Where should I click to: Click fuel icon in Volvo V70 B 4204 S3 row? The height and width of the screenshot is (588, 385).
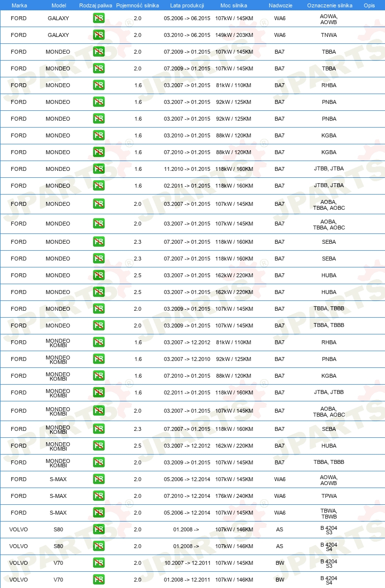click(98, 562)
